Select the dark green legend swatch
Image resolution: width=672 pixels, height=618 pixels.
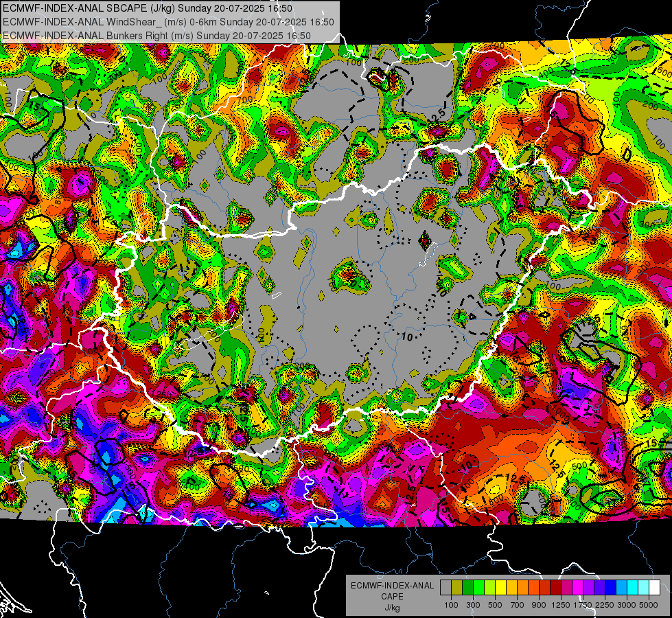pos(467,588)
